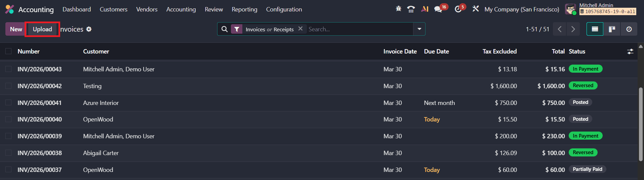The image size is (644, 180).
Task: Click the New button
Action: click(x=16, y=29)
